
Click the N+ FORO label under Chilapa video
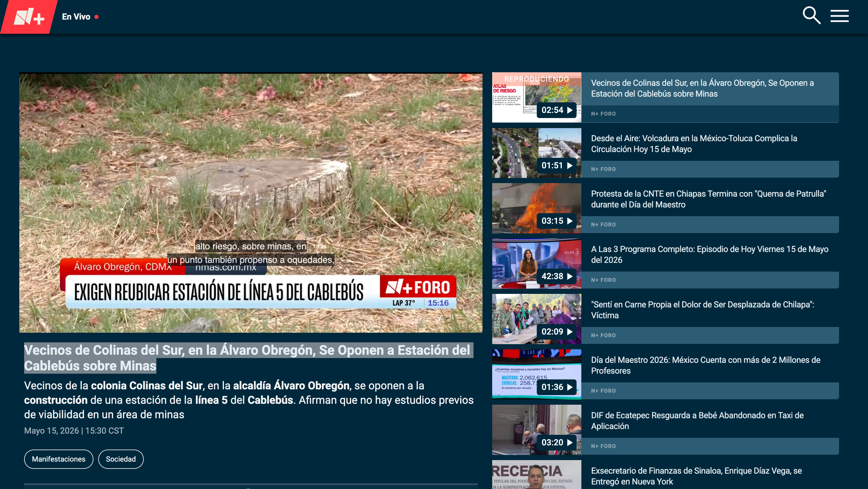tap(603, 335)
